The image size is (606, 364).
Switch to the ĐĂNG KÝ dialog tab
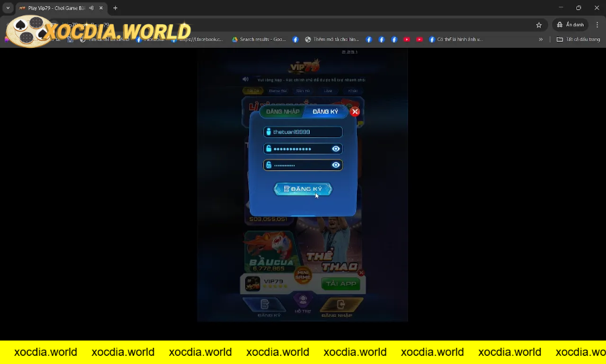tap(325, 112)
